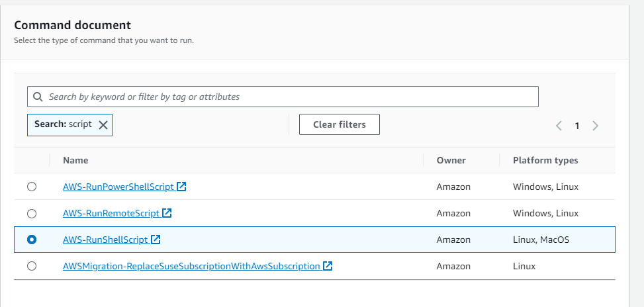Image resolution: width=644 pixels, height=307 pixels.
Task: Click Amazon owner cell in AWSMigration row
Action: [x=453, y=266]
